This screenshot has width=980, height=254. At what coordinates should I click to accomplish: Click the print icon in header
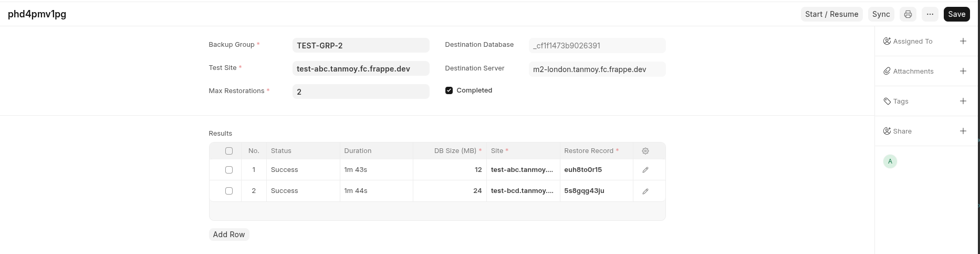point(908,14)
